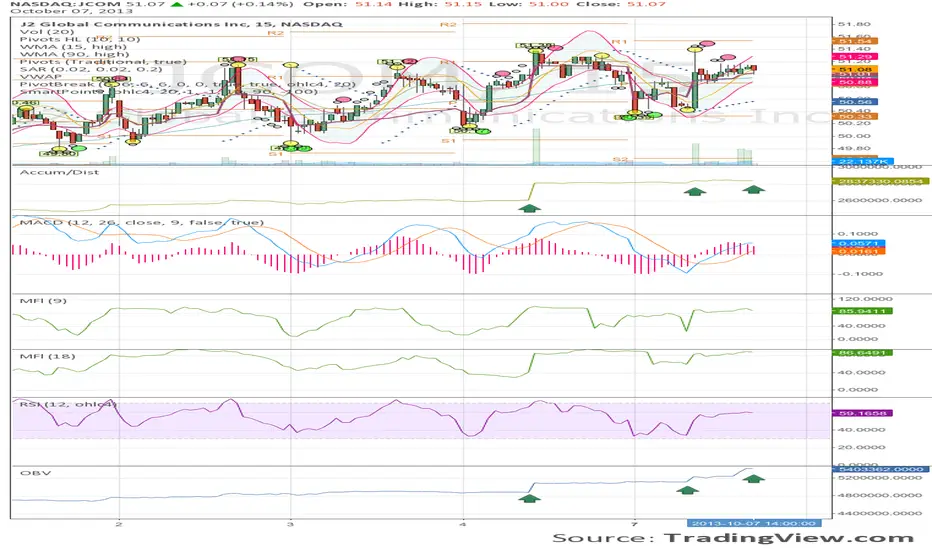Screen dimensions: 932x550
Task: Click the 120.0000 MFI axis tick
Action: pos(865,299)
